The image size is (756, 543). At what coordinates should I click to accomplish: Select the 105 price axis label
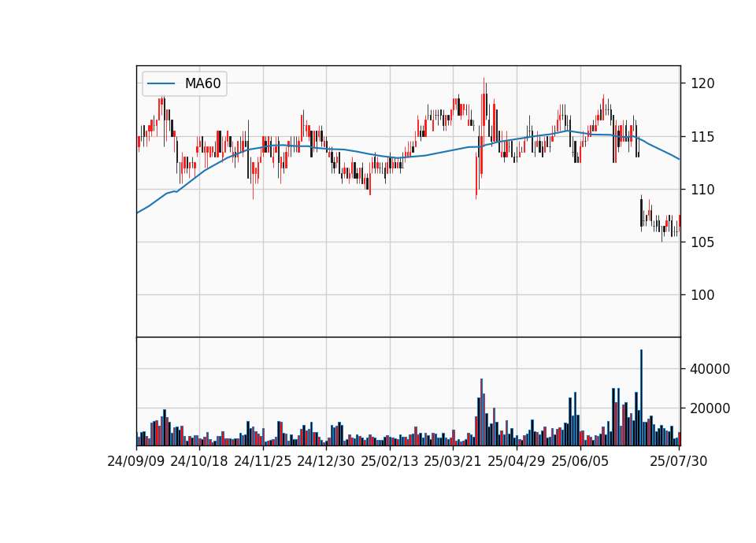(x=702, y=242)
